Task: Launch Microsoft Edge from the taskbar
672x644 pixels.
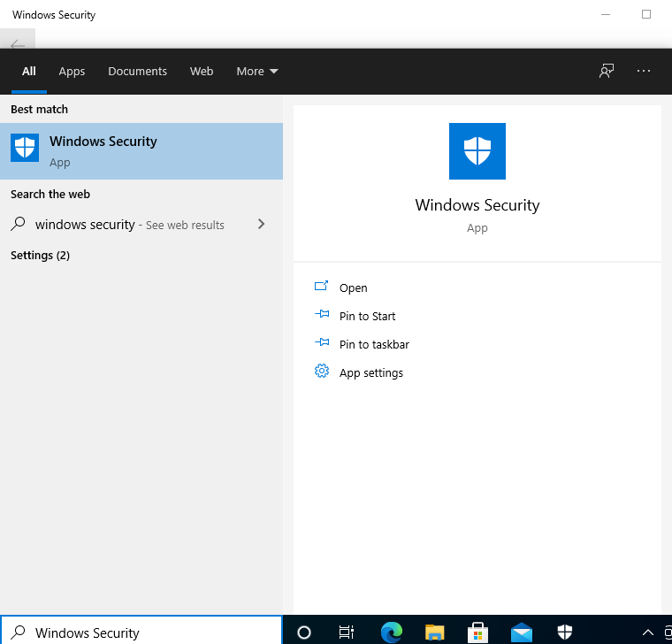Action: (391, 632)
